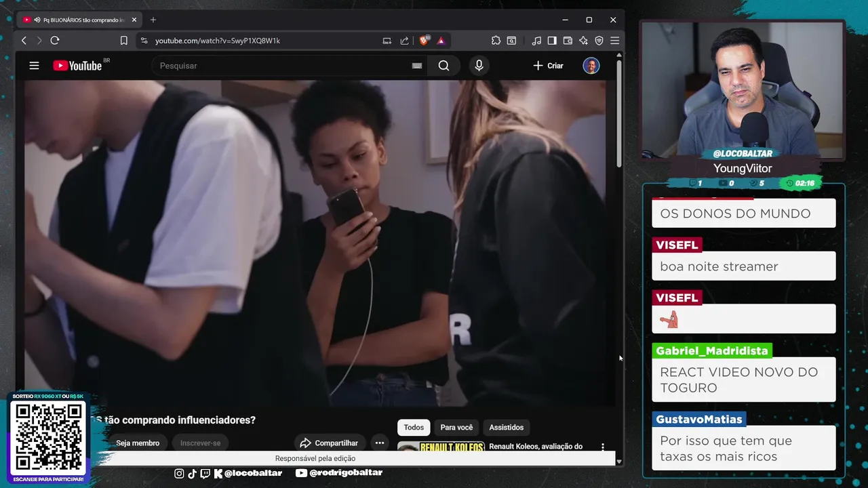Screen dimensions: 868x488
Task: Open a new tab with the plus button
Action: pos(153,20)
